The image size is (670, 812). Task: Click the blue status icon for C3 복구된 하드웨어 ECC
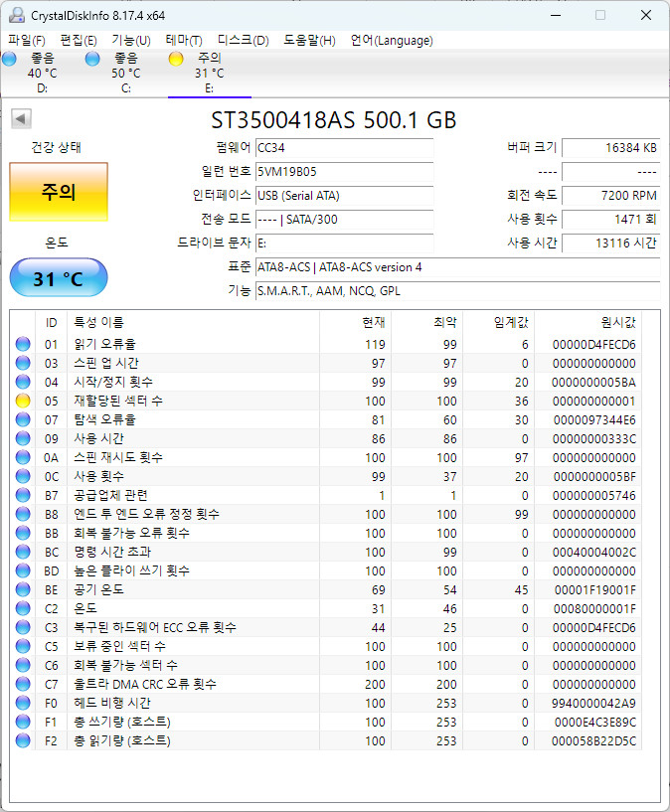[x=23, y=627]
